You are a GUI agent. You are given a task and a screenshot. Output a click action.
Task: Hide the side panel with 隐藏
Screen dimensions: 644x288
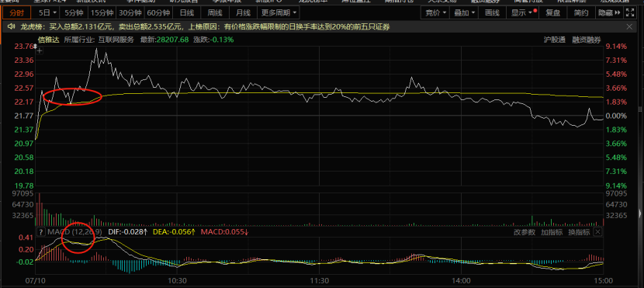tap(609, 12)
